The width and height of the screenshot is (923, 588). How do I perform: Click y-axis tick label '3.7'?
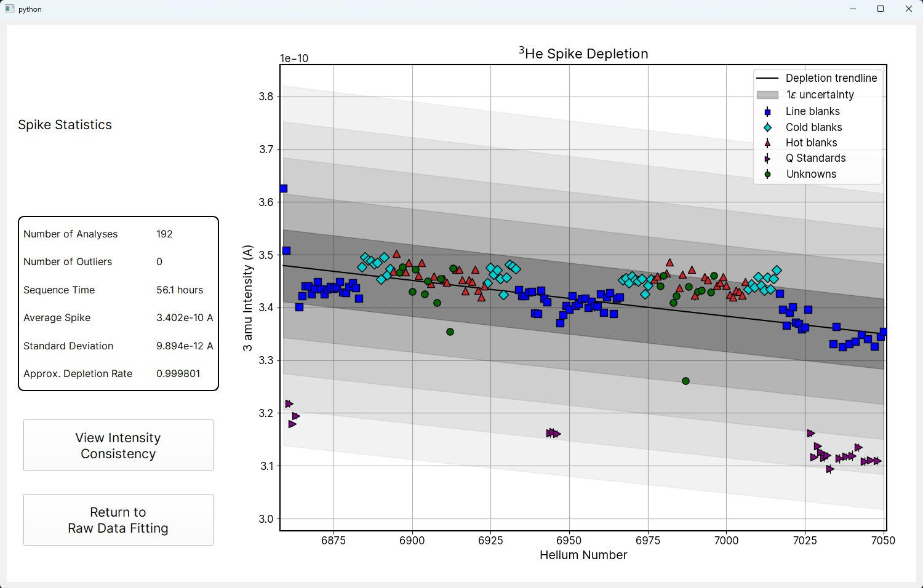coord(266,149)
